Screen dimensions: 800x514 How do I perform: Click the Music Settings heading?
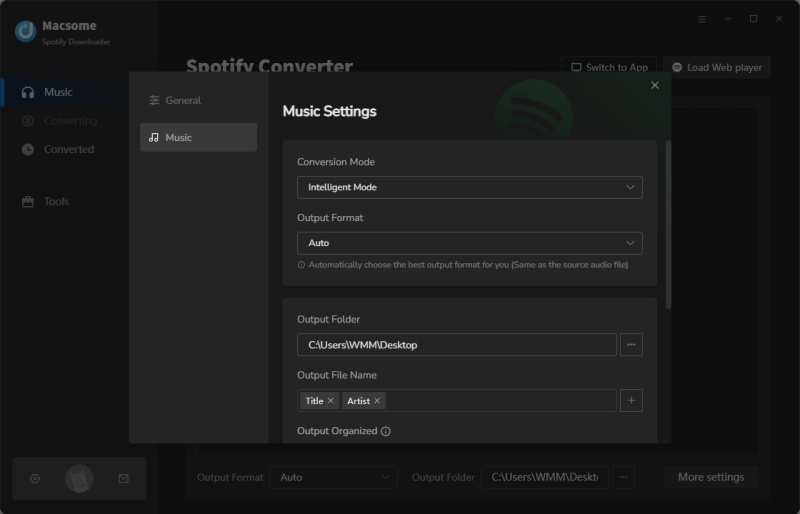(330, 111)
